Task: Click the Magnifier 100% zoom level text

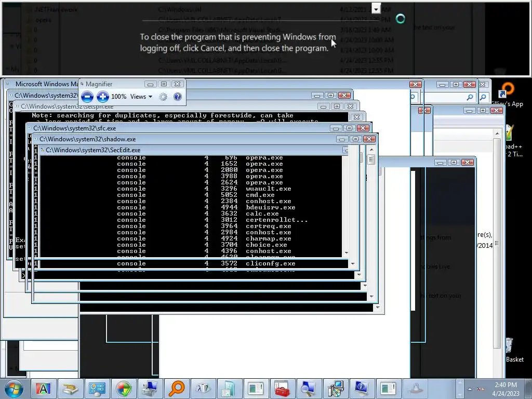Action: pyautogui.click(x=118, y=97)
